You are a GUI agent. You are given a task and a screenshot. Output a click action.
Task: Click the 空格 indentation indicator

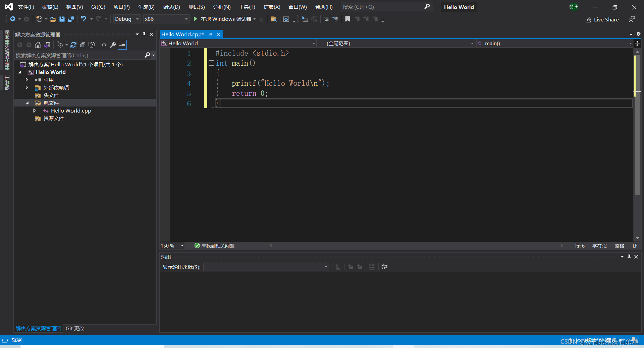(x=619, y=246)
